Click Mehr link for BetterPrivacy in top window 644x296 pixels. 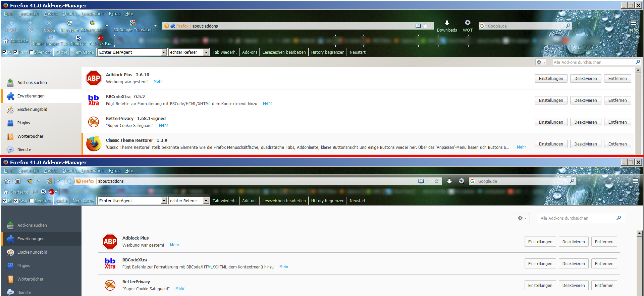[163, 125]
